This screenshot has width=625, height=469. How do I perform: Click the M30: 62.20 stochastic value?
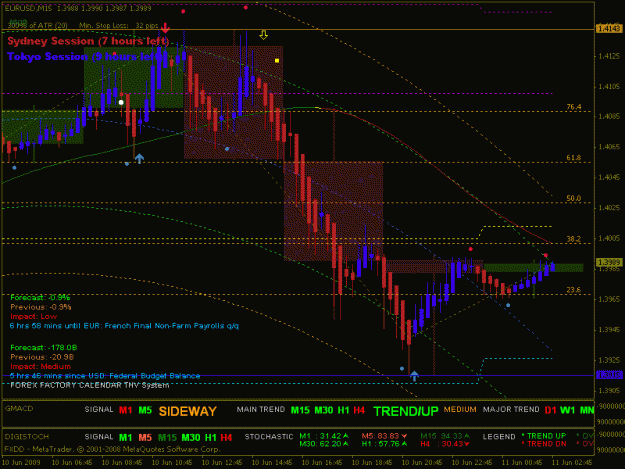coord(324,444)
